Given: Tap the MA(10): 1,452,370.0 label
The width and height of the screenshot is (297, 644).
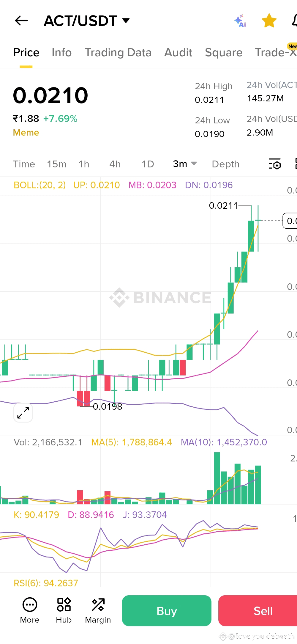Looking at the screenshot, I should pyautogui.click(x=224, y=442).
